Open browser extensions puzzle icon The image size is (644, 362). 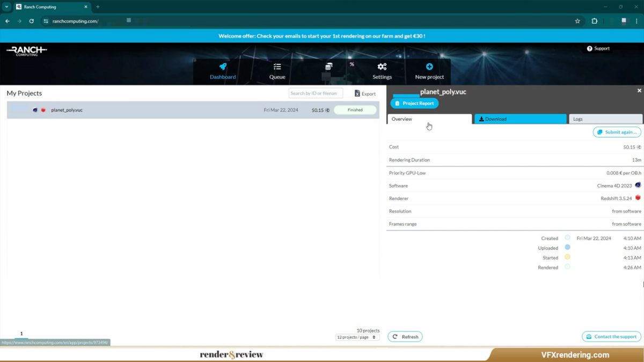pos(594,21)
